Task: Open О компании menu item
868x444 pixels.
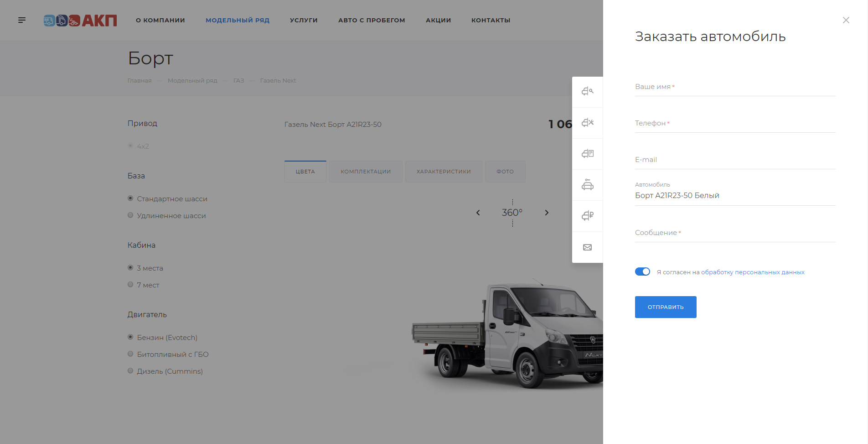Action: (160, 20)
